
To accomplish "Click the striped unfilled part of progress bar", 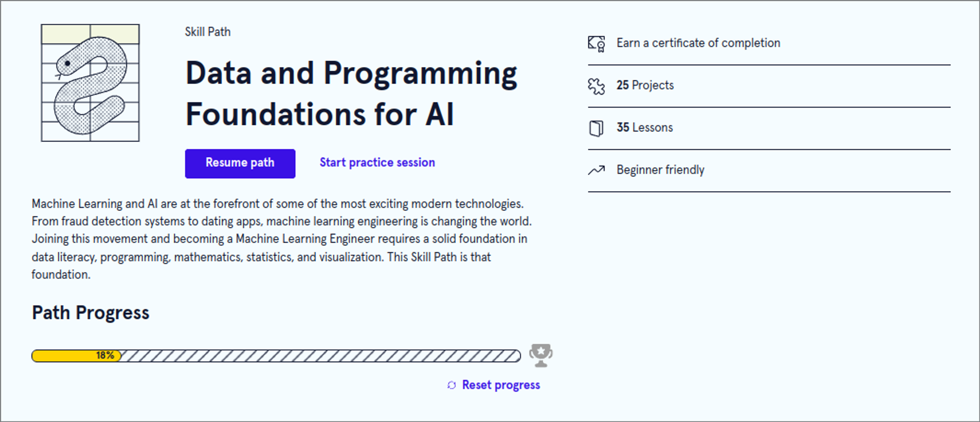I will 320,356.
